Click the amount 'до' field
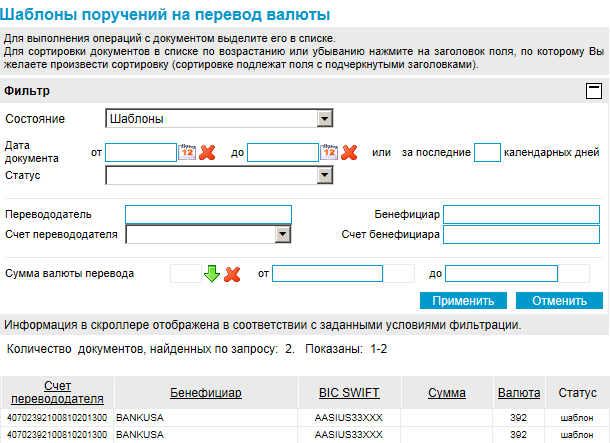 (x=501, y=273)
